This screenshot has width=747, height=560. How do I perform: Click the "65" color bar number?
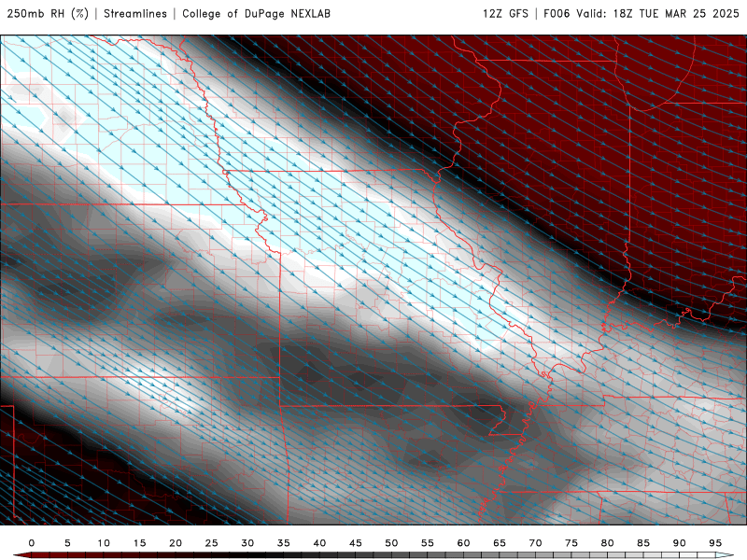500,543
